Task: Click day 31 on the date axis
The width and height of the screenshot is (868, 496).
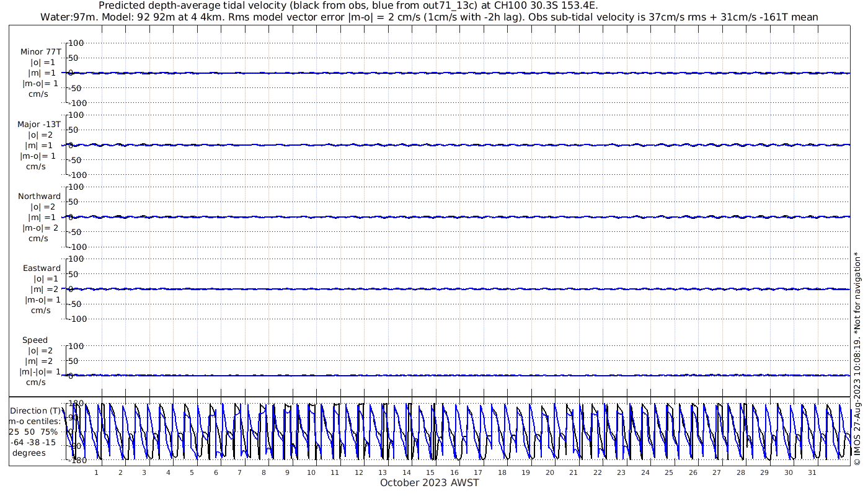Action: tap(812, 472)
